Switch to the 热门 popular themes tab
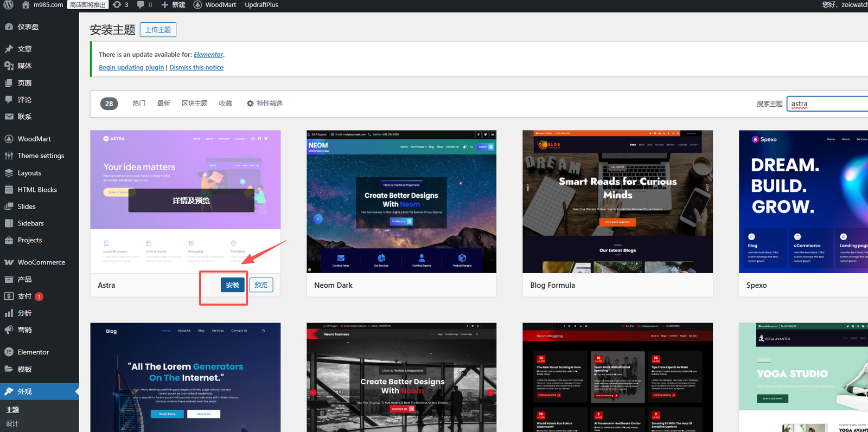The width and height of the screenshot is (868, 432). 139,104
